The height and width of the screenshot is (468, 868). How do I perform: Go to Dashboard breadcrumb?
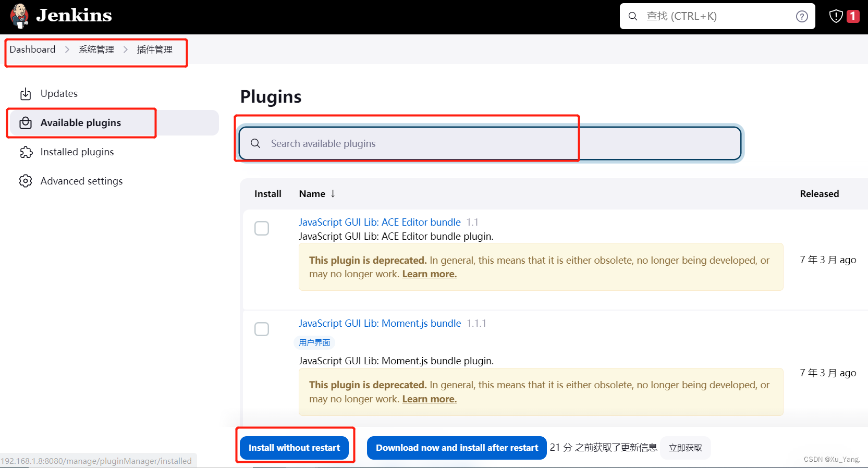pos(32,50)
